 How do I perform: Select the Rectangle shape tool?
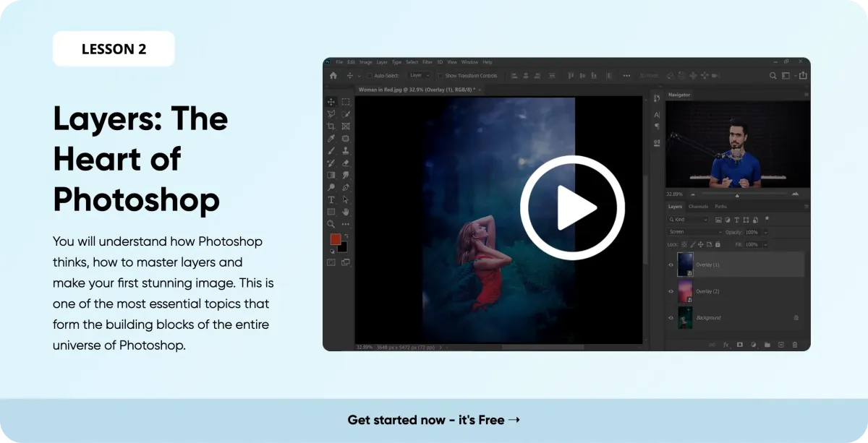point(331,212)
